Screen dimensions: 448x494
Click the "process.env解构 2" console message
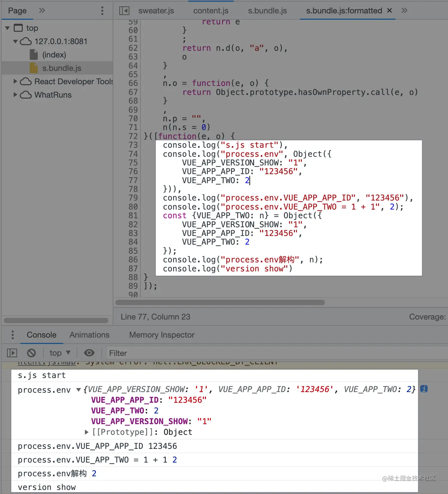click(57, 474)
